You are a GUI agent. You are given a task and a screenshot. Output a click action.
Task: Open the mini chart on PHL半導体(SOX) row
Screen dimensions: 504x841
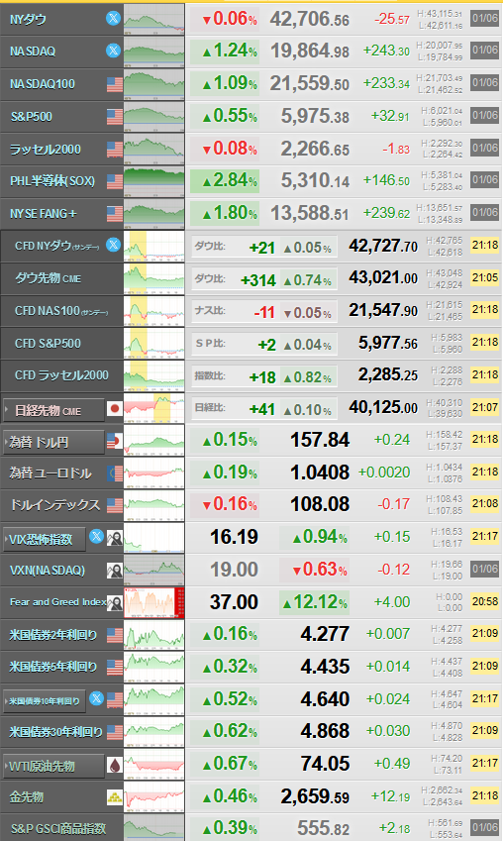click(x=153, y=181)
